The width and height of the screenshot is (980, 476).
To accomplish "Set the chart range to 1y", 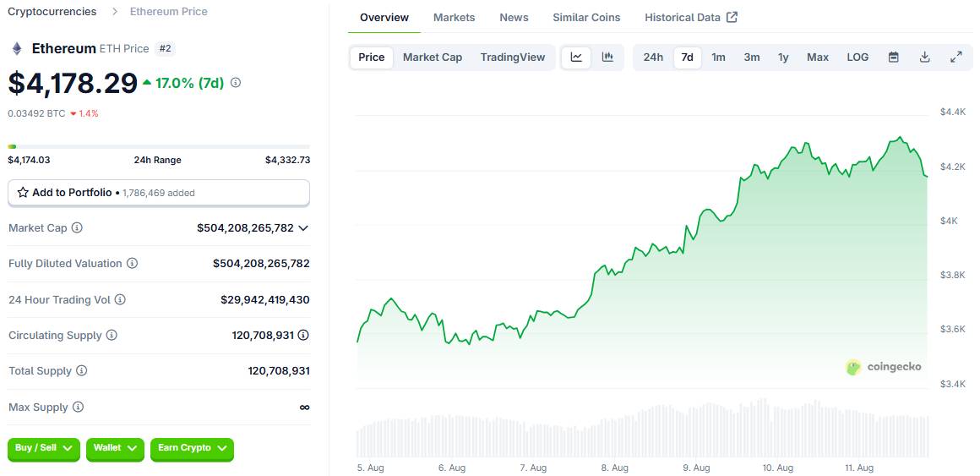I will pos(783,57).
